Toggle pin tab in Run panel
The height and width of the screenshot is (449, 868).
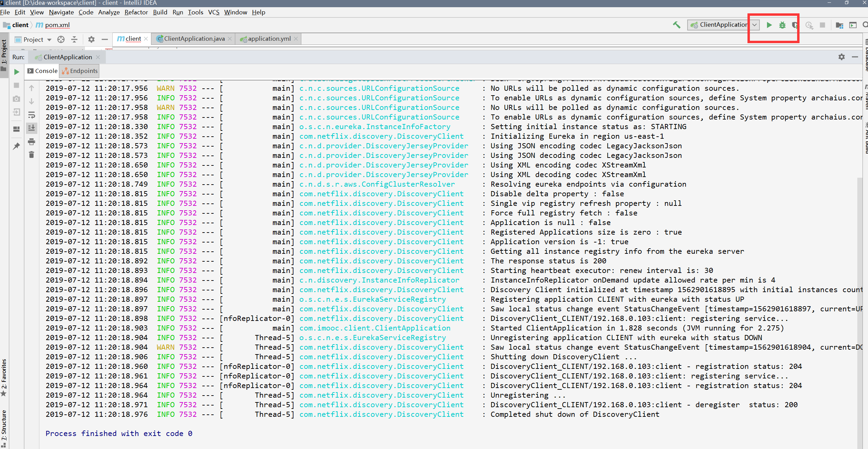click(x=16, y=146)
